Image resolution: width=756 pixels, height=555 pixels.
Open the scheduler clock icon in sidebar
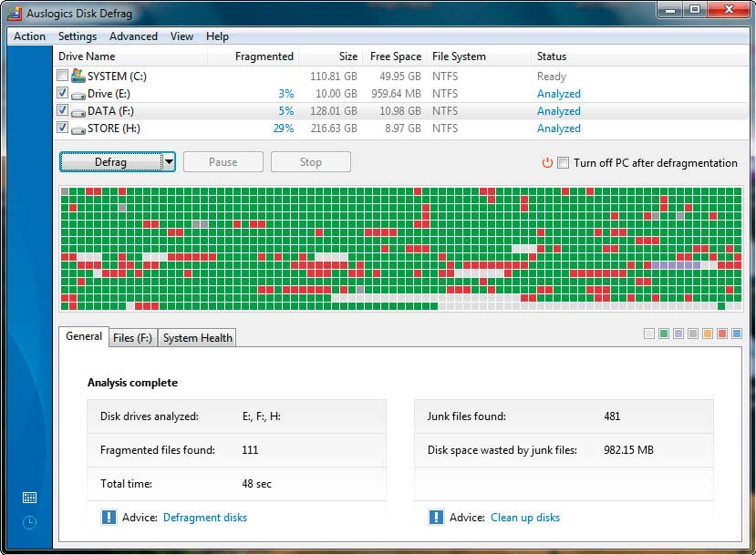point(29,522)
